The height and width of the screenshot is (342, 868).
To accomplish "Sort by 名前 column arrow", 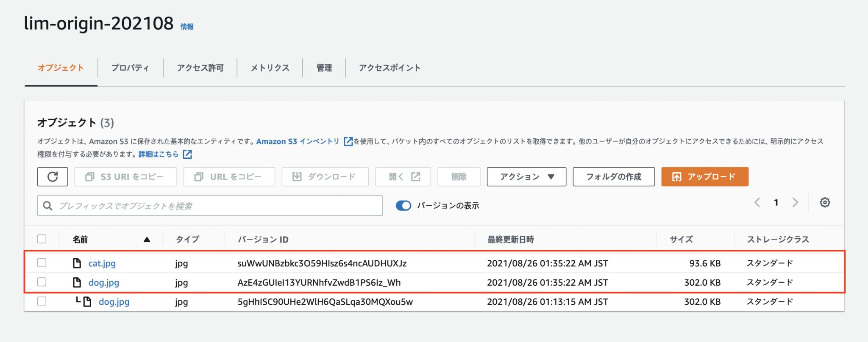I will pos(147,240).
